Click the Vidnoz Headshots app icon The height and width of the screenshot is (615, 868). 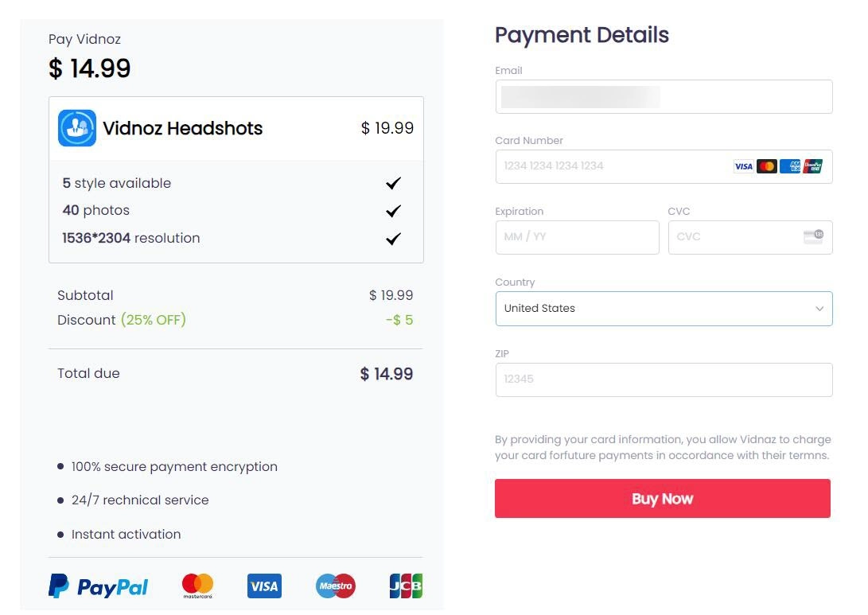coord(77,128)
